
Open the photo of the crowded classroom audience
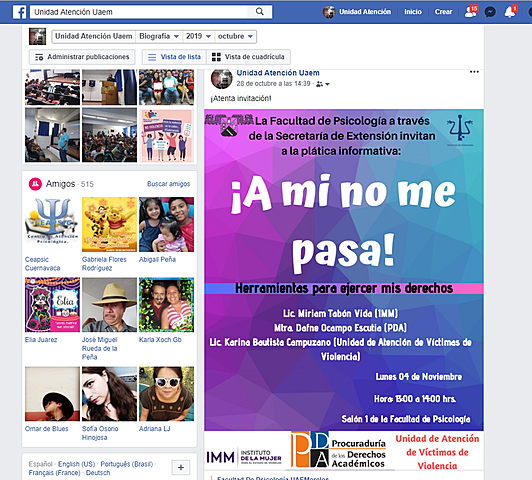110,135
